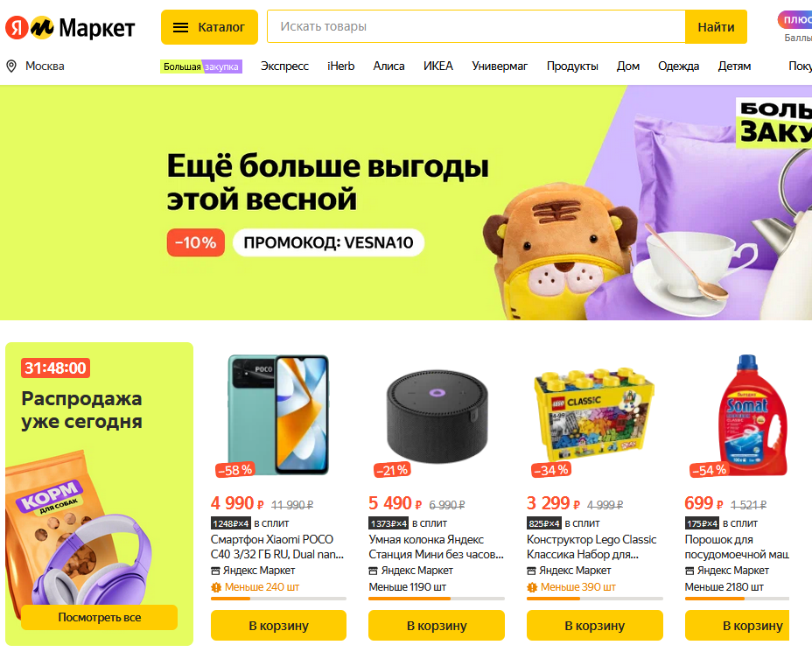Open the Каталог hamburger menu

pyautogui.click(x=209, y=27)
